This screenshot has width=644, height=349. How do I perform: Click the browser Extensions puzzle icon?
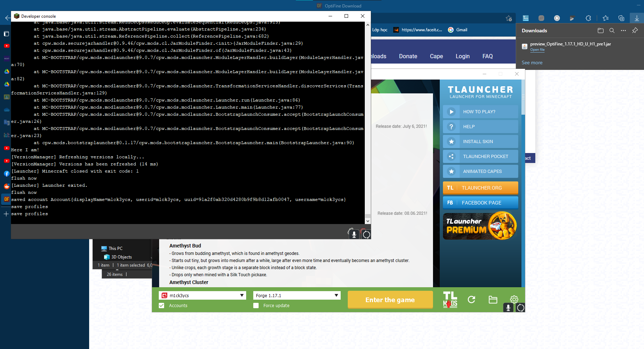pos(588,18)
